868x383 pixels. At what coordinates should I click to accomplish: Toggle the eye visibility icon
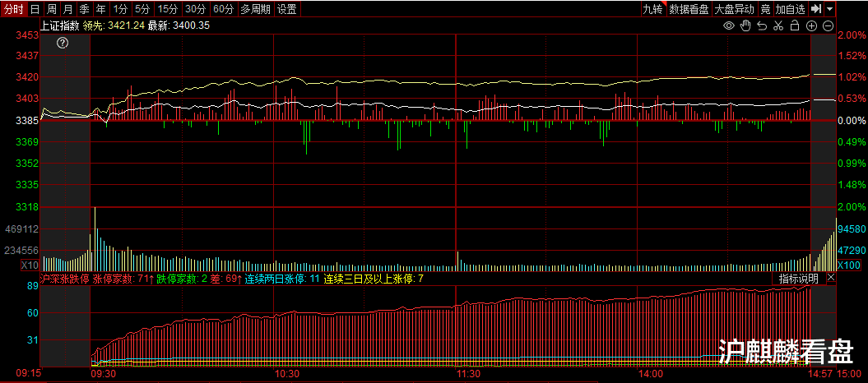click(728, 25)
